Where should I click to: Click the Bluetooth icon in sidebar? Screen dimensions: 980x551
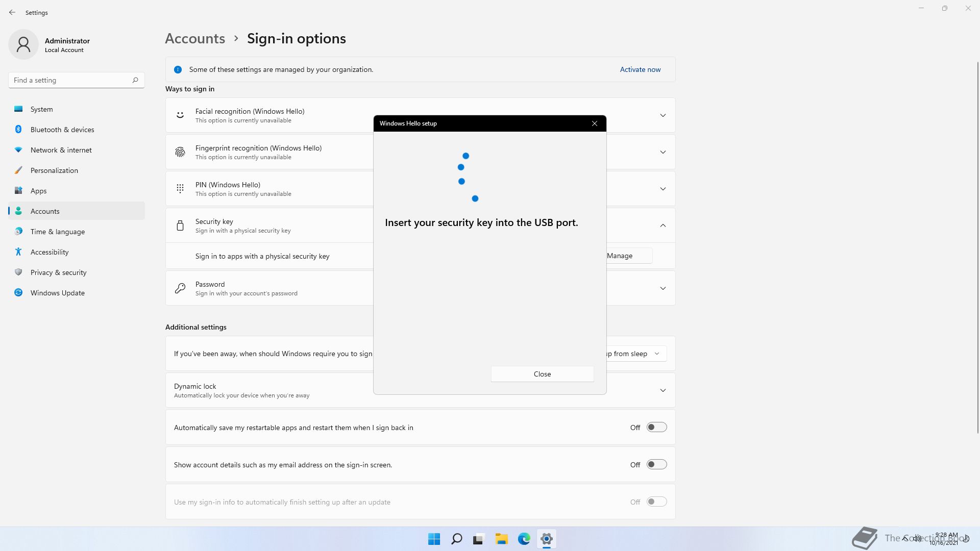[18, 130]
